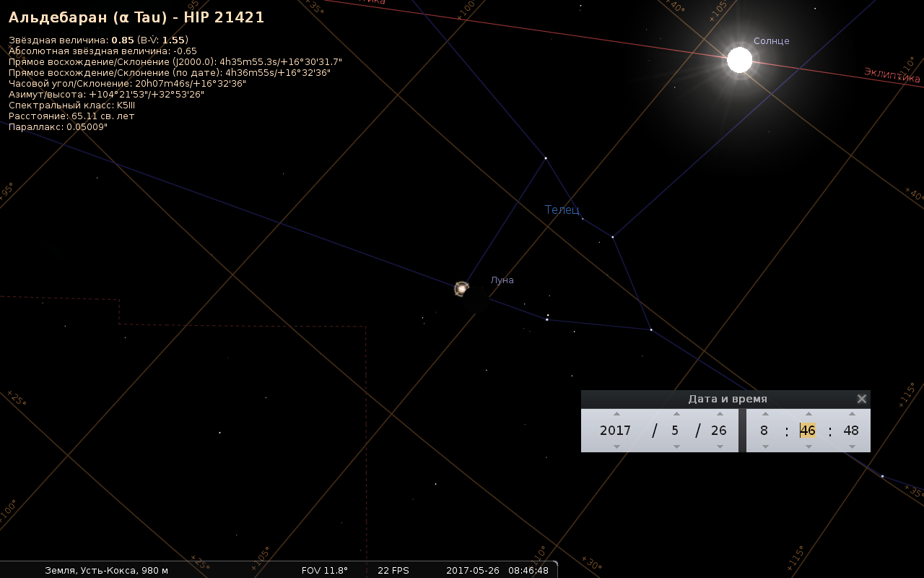Increase the seconds with the up arrow
Viewport: 924px width, 578px height.
point(852,414)
